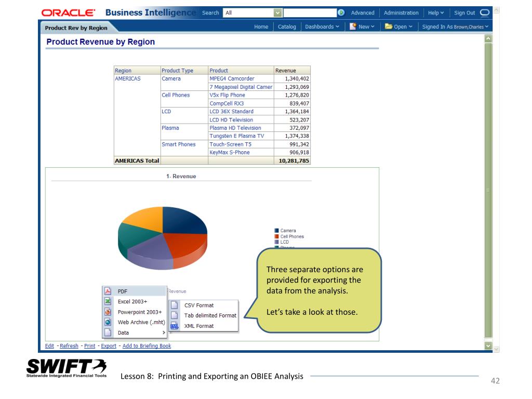
Task: Click the green vertical scrollbar thumb
Action: [488, 190]
